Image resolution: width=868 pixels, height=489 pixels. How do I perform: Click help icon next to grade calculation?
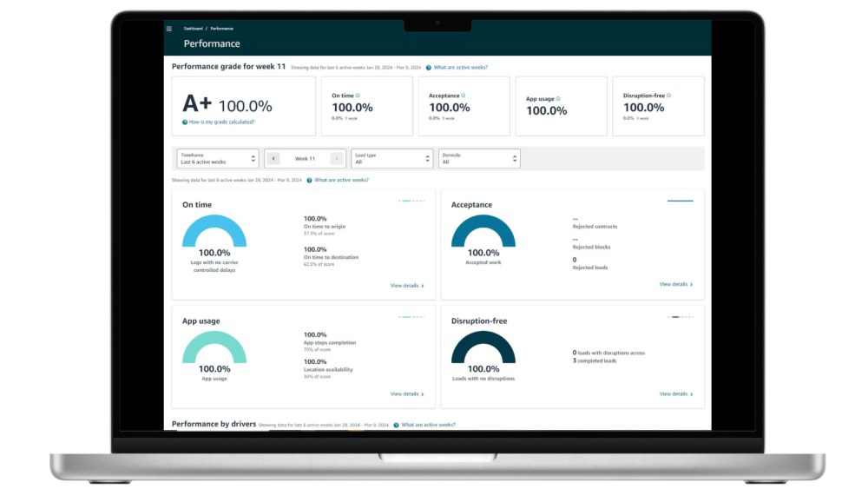point(185,122)
